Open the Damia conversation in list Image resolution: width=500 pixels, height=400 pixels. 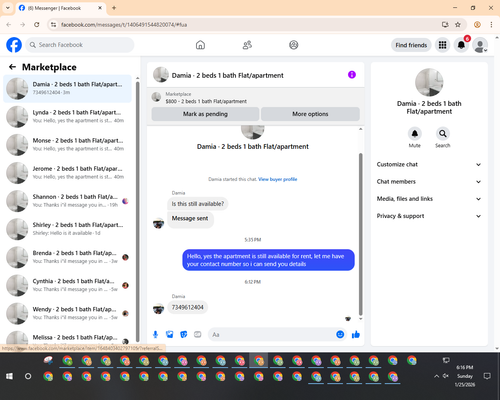coord(67,89)
